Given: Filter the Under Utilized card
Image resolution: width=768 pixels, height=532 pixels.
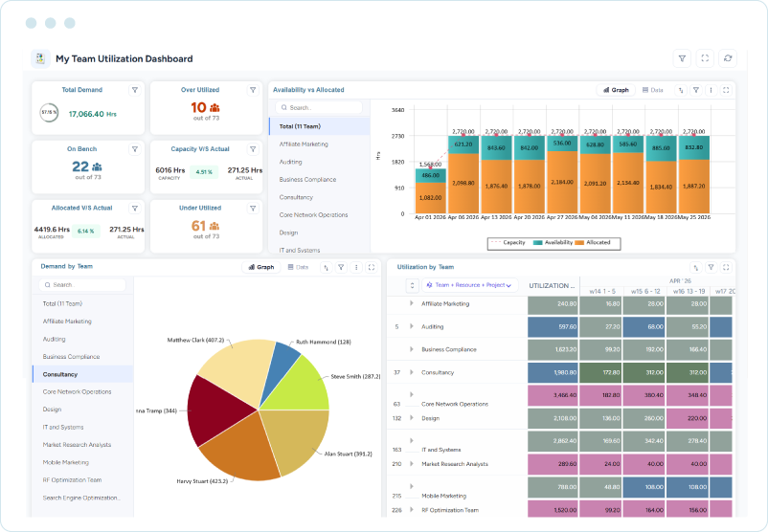Looking at the screenshot, I should pos(253,209).
